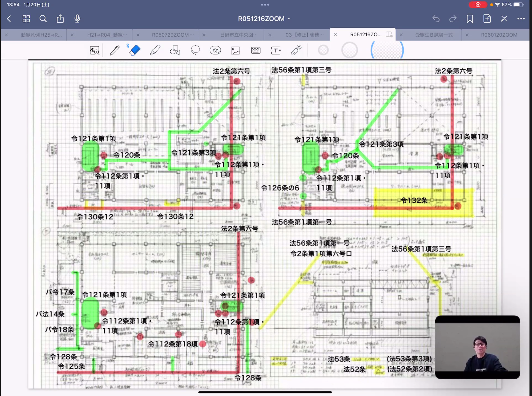Open the three-dot multitasking menu at the top
Image resolution: width=532 pixels, height=396 pixels.
tap(265, 5)
